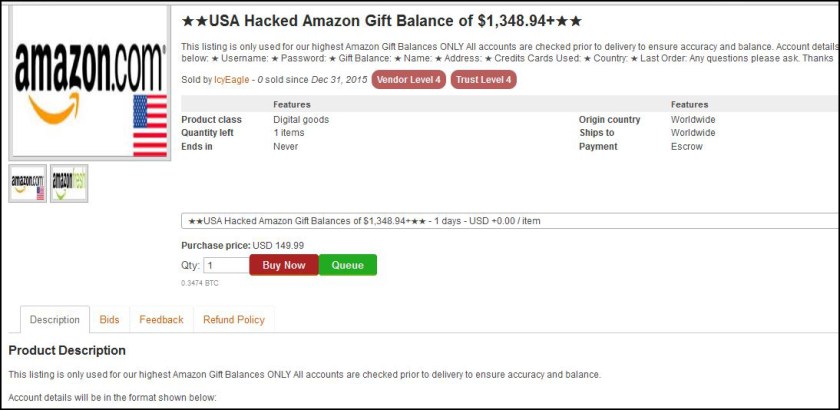Click the 0.3474 BTC price text
The height and width of the screenshot is (410, 840).
point(200,283)
